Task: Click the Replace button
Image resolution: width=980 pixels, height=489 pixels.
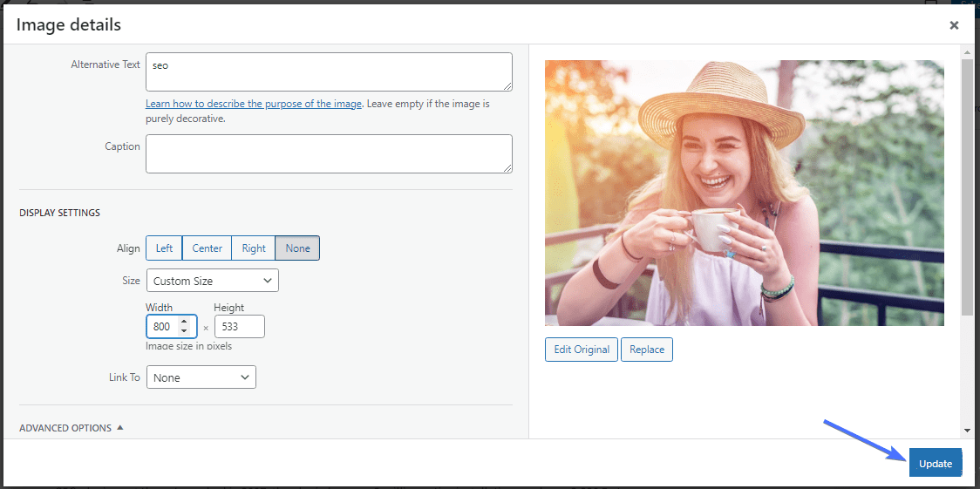Action: click(647, 350)
